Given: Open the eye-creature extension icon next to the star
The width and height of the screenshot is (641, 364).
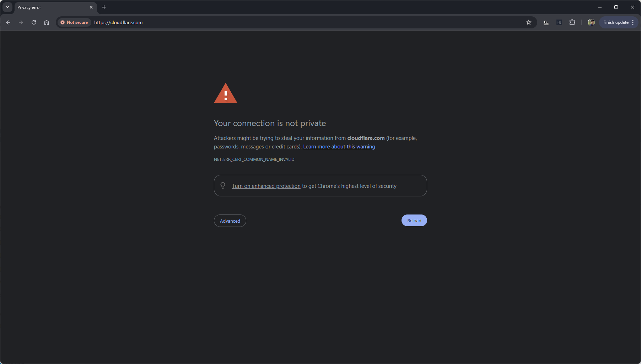Looking at the screenshot, I should 546,22.
